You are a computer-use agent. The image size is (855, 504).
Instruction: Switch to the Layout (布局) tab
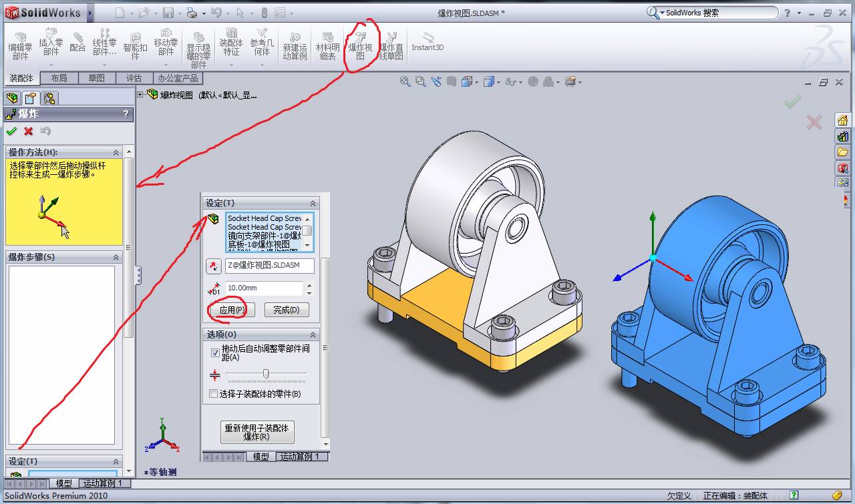tap(59, 78)
